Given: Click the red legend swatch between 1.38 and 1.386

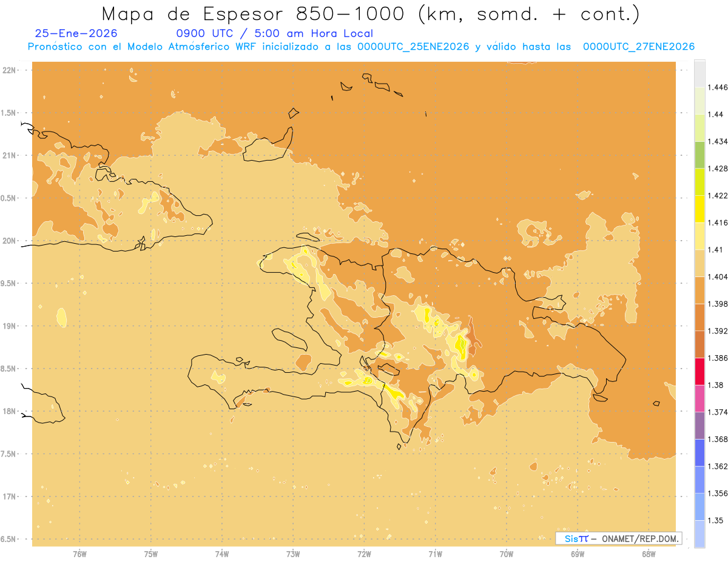Looking at the screenshot, I should 699,372.
